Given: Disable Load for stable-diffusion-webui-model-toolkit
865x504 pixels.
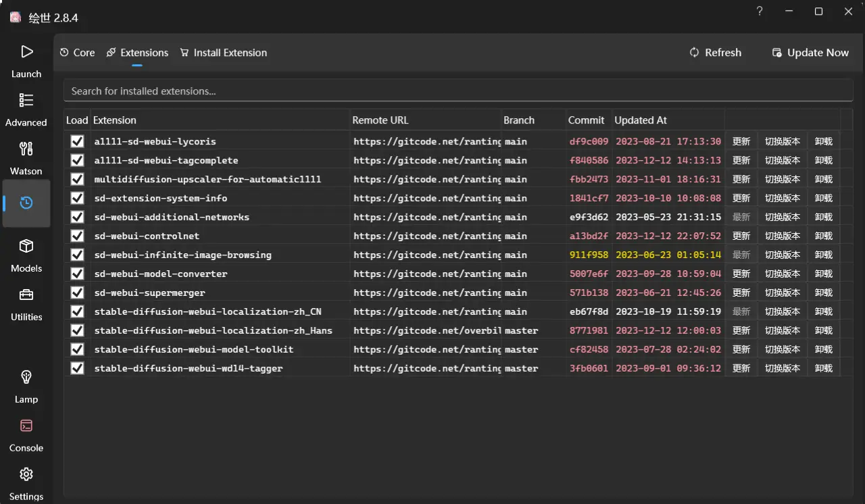Looking at the screenshot, I should click(x=77, y=349).
